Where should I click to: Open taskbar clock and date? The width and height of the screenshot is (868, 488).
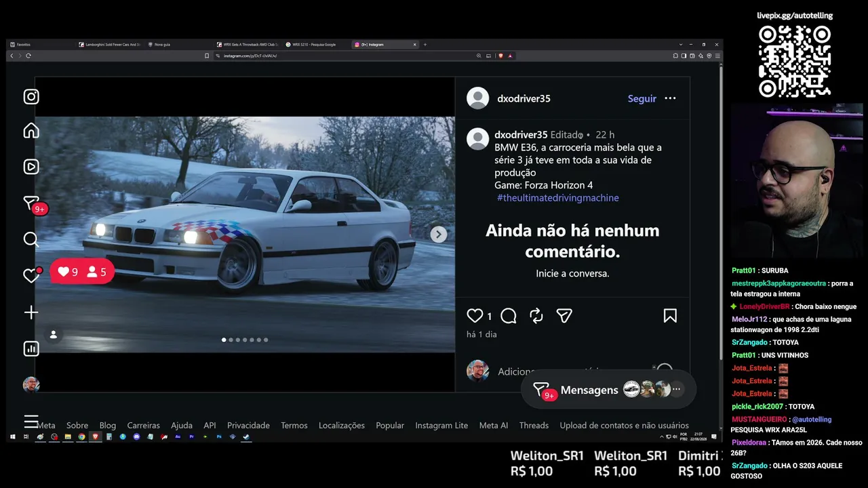coord(698,437)
